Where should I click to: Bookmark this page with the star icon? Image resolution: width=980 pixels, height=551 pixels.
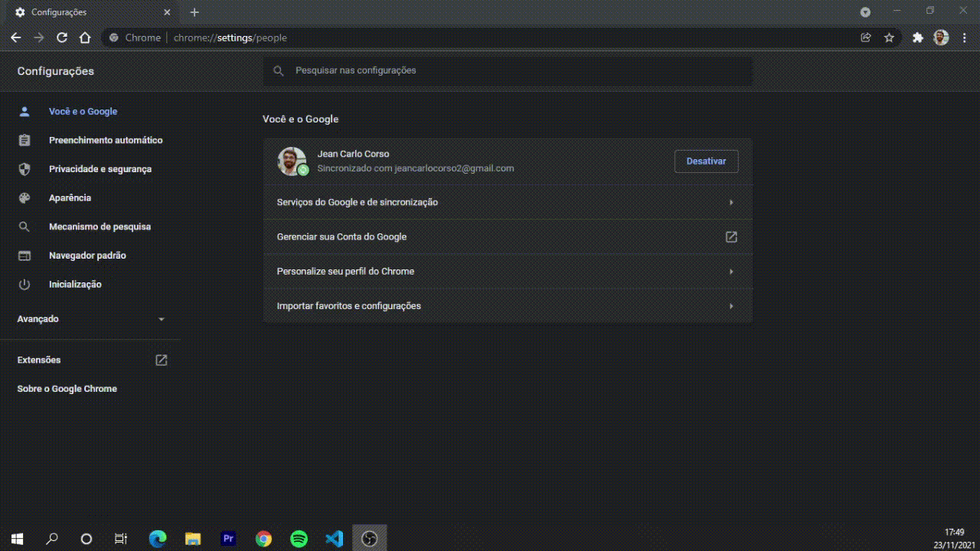coord(889,37)
